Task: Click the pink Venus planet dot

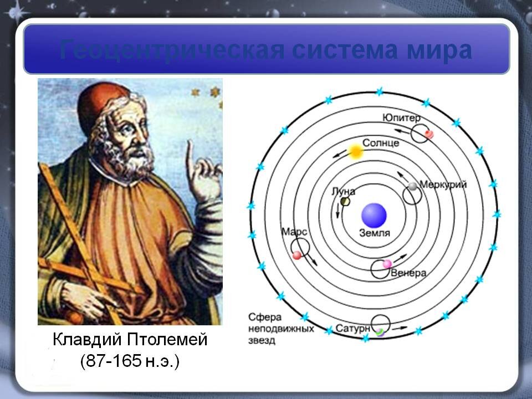Action: tap(387, 264)
